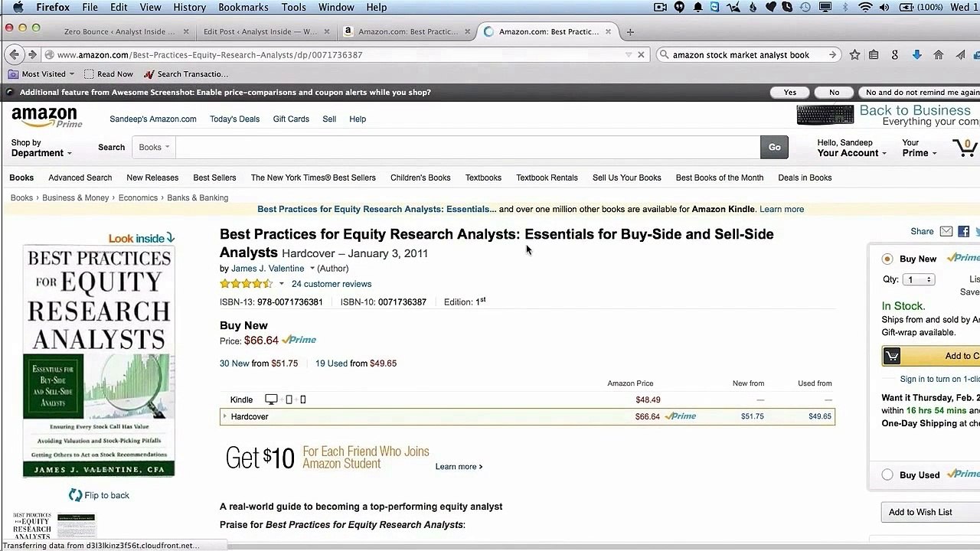Screen dimensions: 980x551
Task: Expand the author dropdown arrow next to James J. Valentine
Action: pyautogui.click(x=312, y=269)
